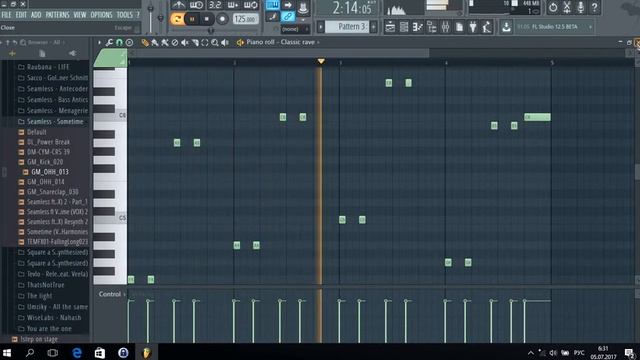Select the GM_Snareclap_030 sample
This screenshot has width=640, height=360.
pos(52,192)
